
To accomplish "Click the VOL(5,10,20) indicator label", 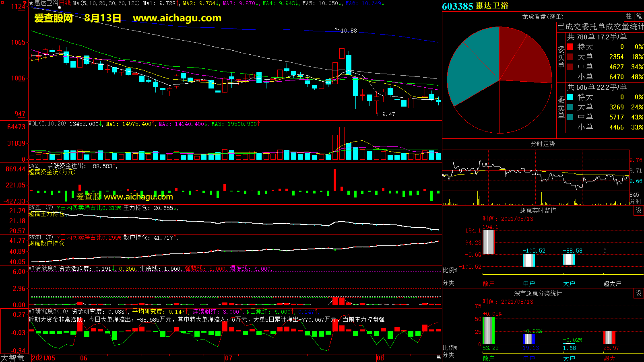I will click(47, 124).
